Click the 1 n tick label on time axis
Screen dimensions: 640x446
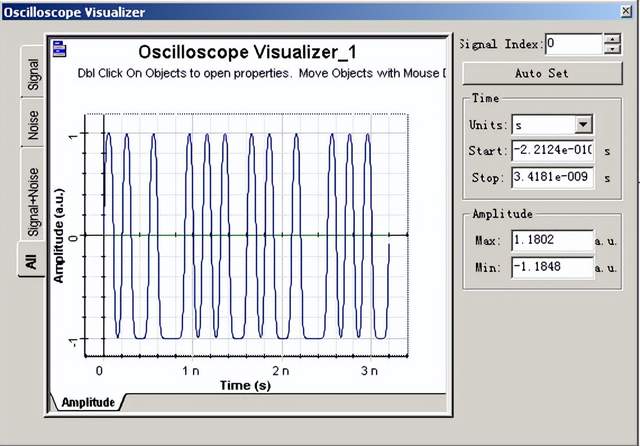click(x=191, y=371)
